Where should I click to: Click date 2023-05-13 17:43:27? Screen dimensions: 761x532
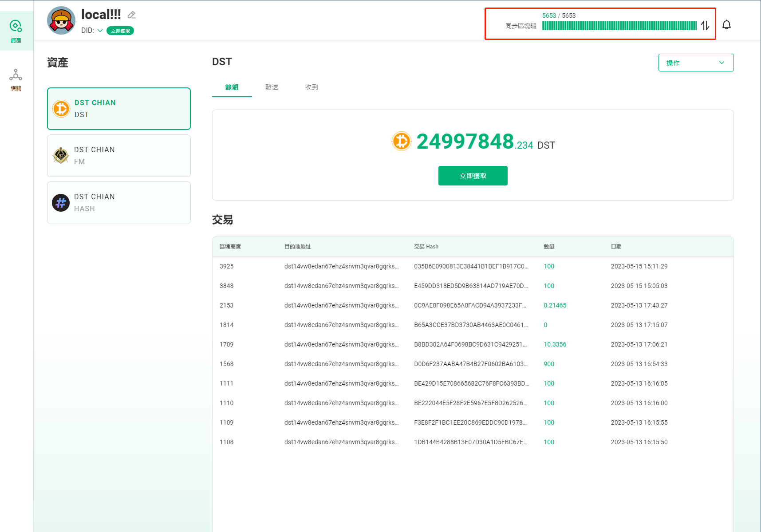point(639,305)
